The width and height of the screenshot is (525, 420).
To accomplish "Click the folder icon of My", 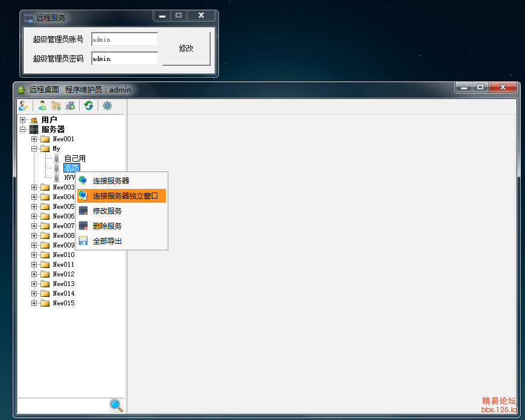I will (x=45, y=148).
